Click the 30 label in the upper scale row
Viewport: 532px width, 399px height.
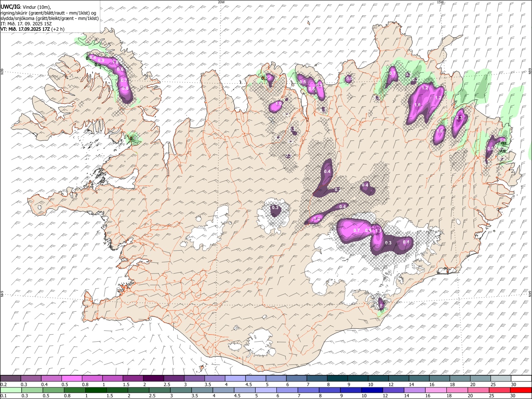pyautogui.click(x=514, y=384)
